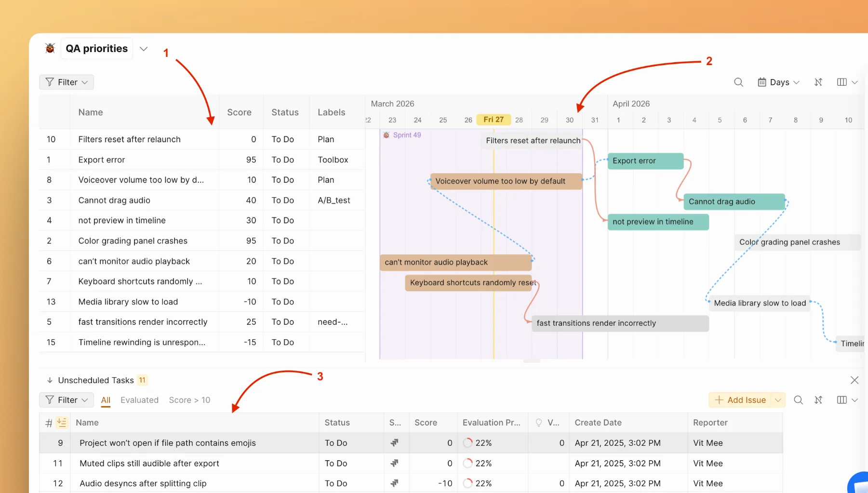Expand the QA priorities board chevron

coord(144,49)
